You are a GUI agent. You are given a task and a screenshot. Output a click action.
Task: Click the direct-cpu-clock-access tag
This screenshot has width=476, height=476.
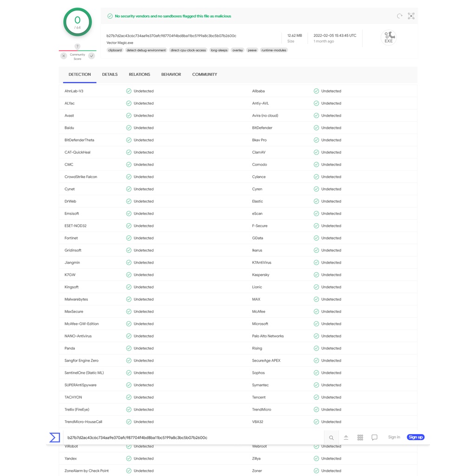click(188, 50)
